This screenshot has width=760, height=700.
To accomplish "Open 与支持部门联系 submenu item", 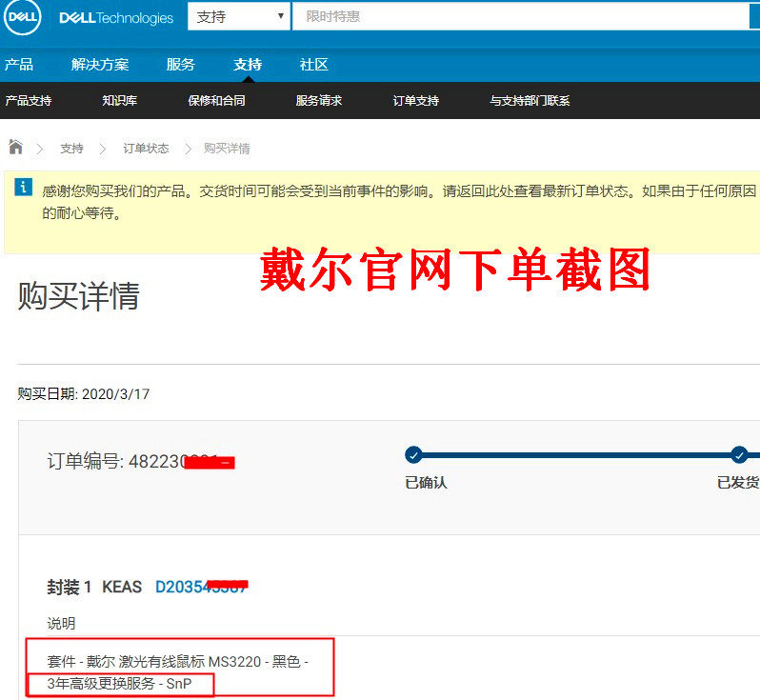I will tap(530, 100).
